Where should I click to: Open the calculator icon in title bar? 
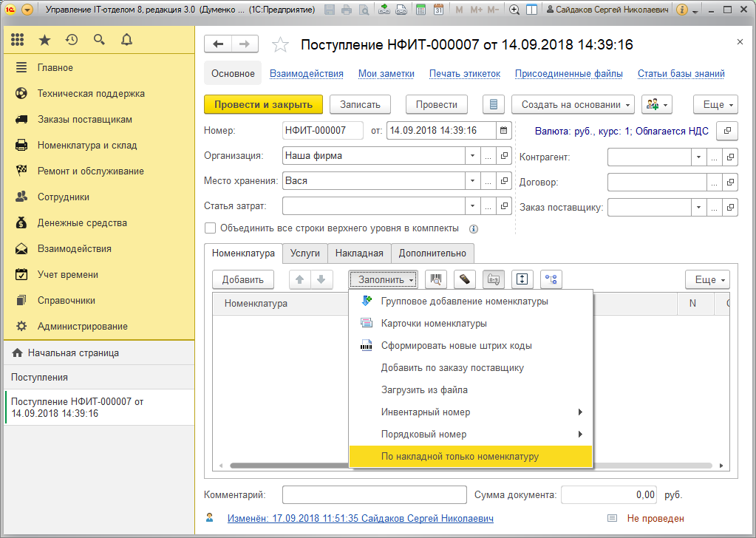coord(421,9)
